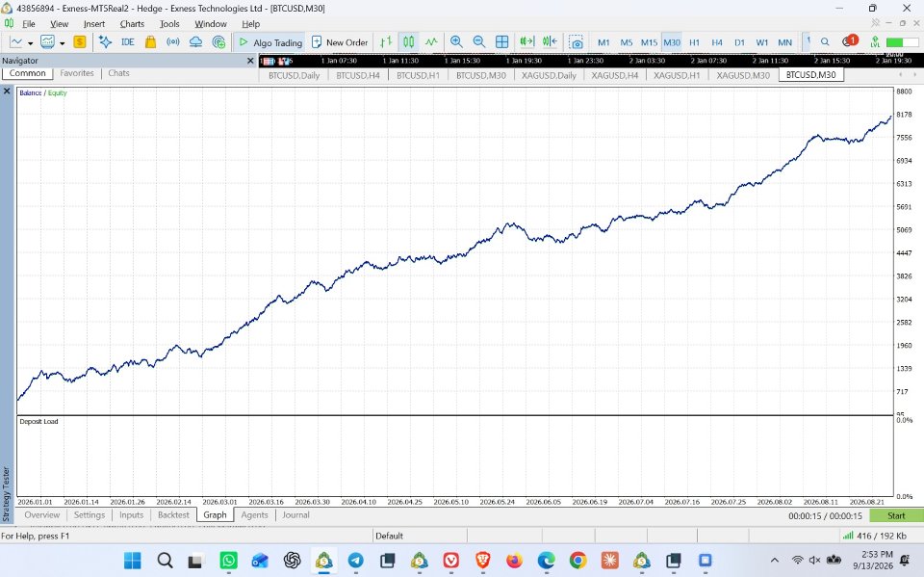Image resolution: width=924 pixels, height=577 pixels.
Task: Click the gold dollar symbols icon
Action: [x=80, y=41]
